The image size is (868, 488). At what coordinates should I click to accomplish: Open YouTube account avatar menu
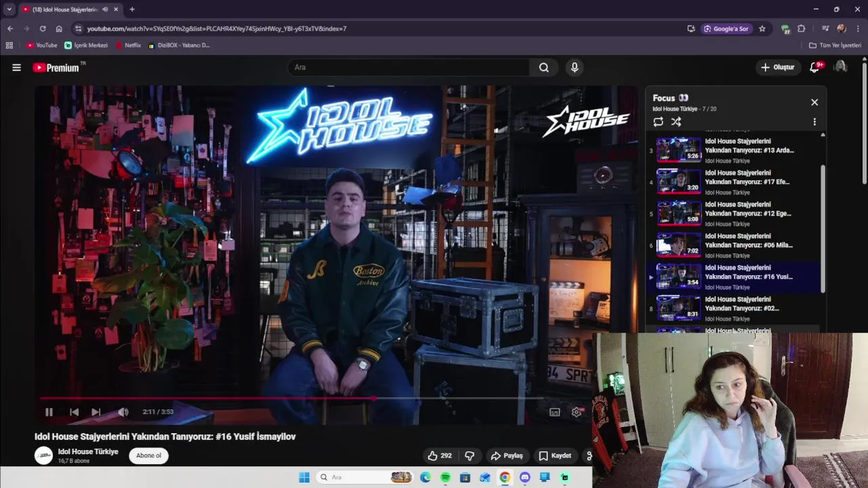840,67
